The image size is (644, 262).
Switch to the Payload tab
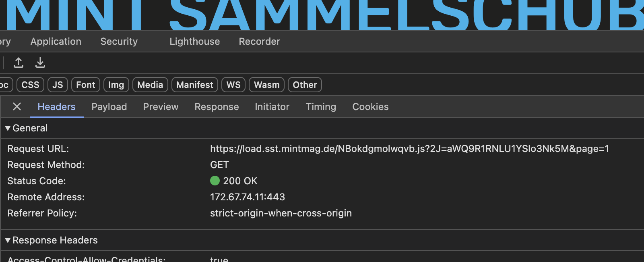tap(109, 107)
